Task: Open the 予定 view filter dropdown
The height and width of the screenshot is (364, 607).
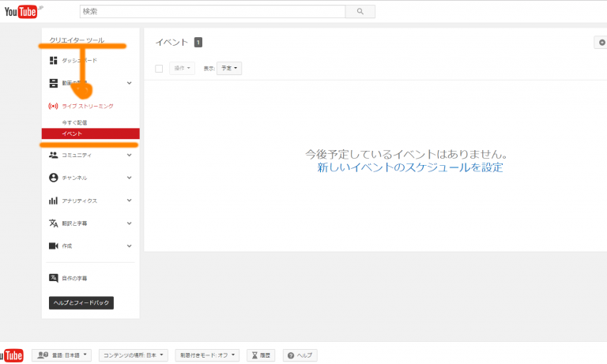Action: tap(230, 69)
